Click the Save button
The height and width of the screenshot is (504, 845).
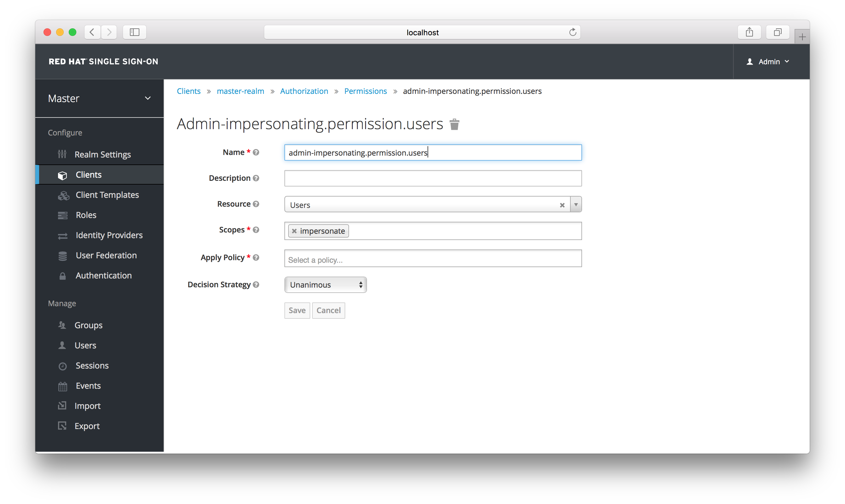click(x=297, y=310)
